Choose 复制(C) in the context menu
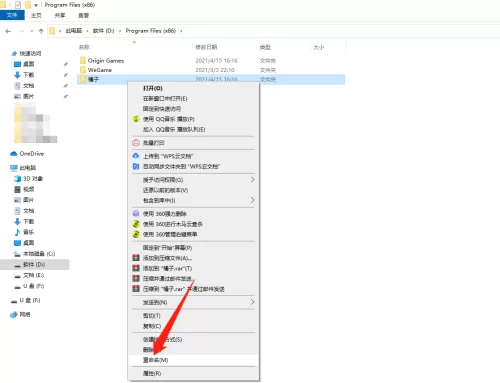The height and width of the screenshot is (383, 500). [152, 326]
